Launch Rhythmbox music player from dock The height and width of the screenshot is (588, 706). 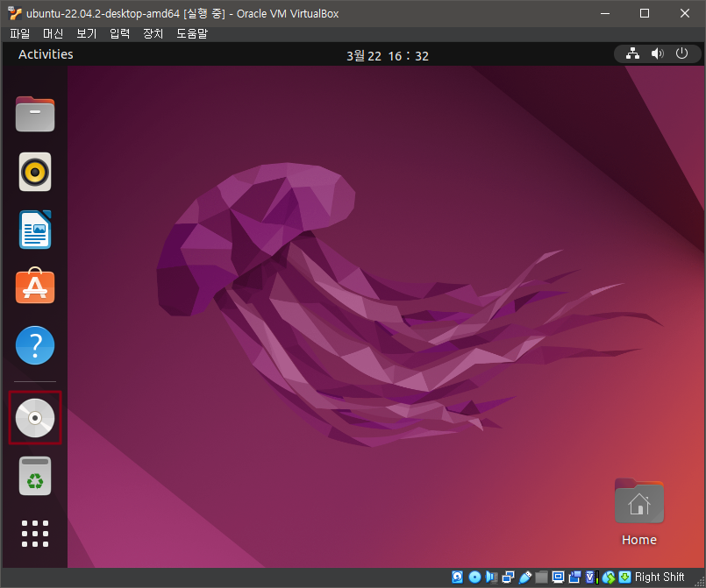coord(35,172)
